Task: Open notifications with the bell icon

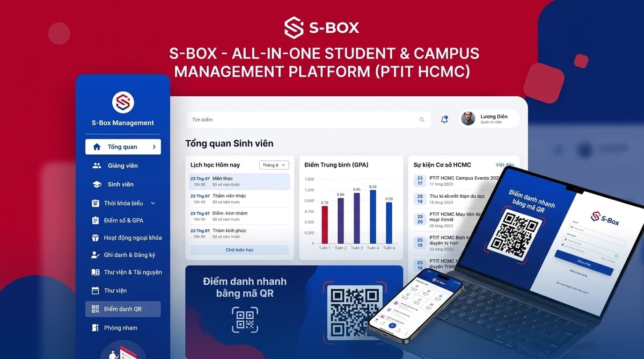Action: click(x=445, y=119)
